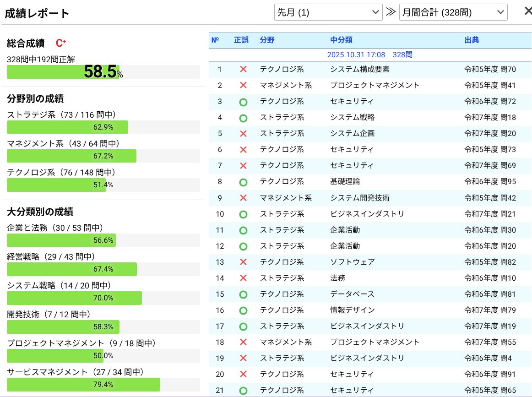Click the red X icon in row 1
The width and height of the screenshot is (532, 397).
pyautogui.click(x=243, y=70)
